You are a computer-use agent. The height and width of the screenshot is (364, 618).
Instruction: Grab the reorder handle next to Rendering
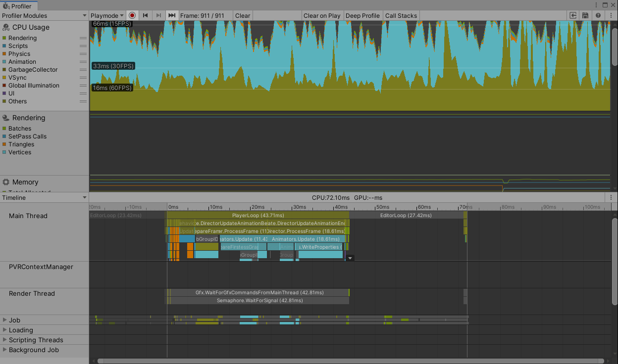coord(83,38)
